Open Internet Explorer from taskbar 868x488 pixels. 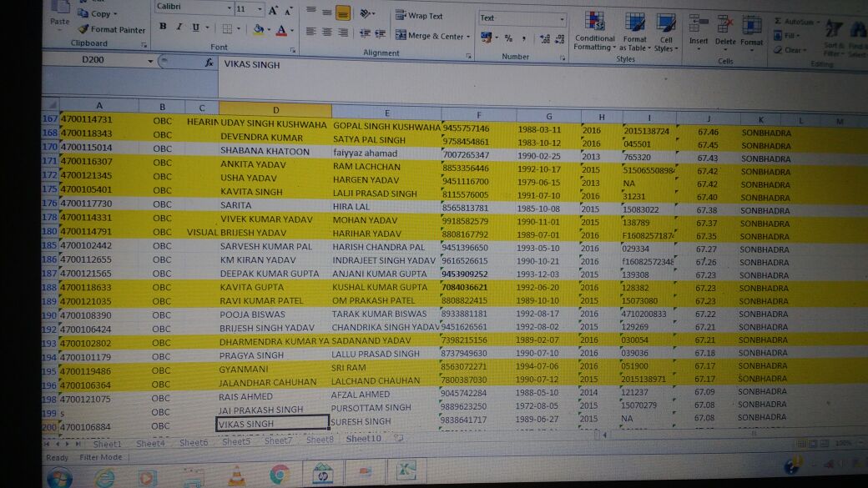click(103, 477)
